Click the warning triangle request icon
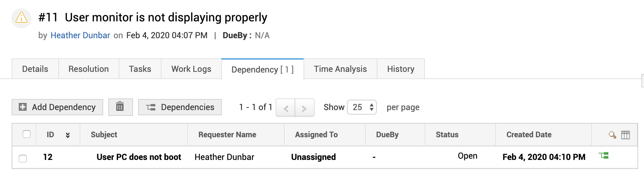644x180 pixels. (21, 18)
